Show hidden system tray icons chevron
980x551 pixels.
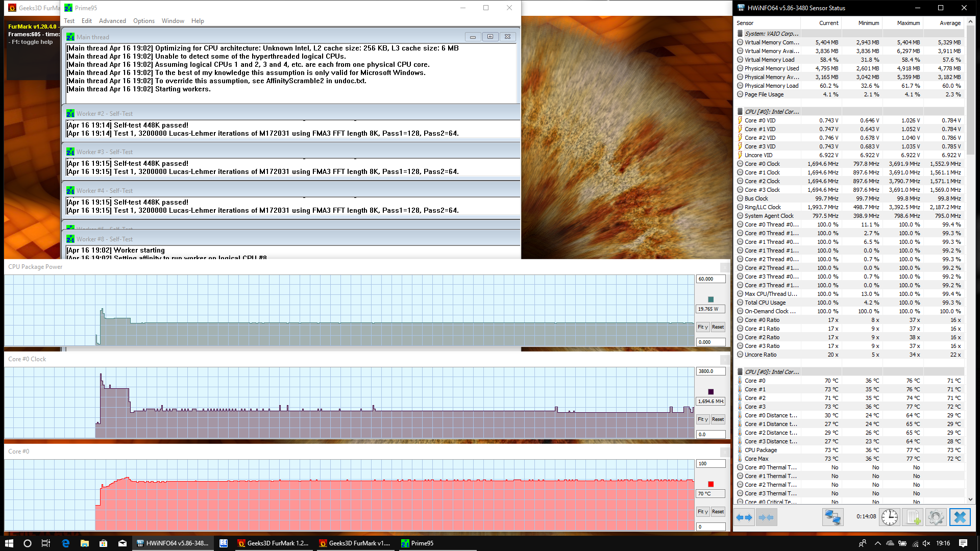coord(877,543)
